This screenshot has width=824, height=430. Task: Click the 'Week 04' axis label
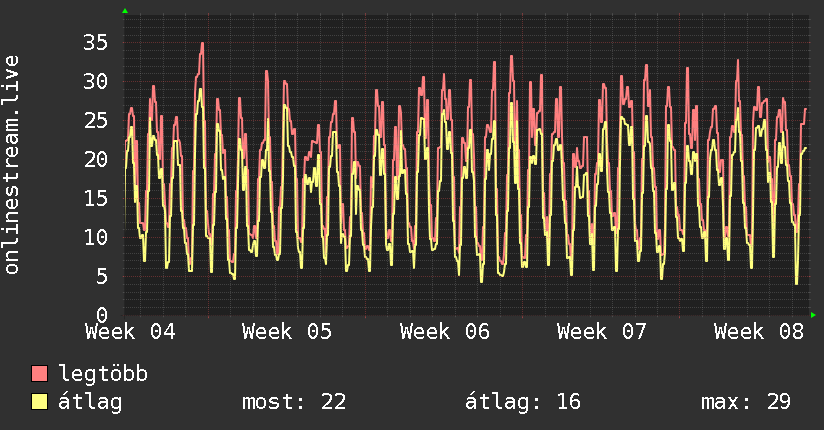click(x=130, y=332)
